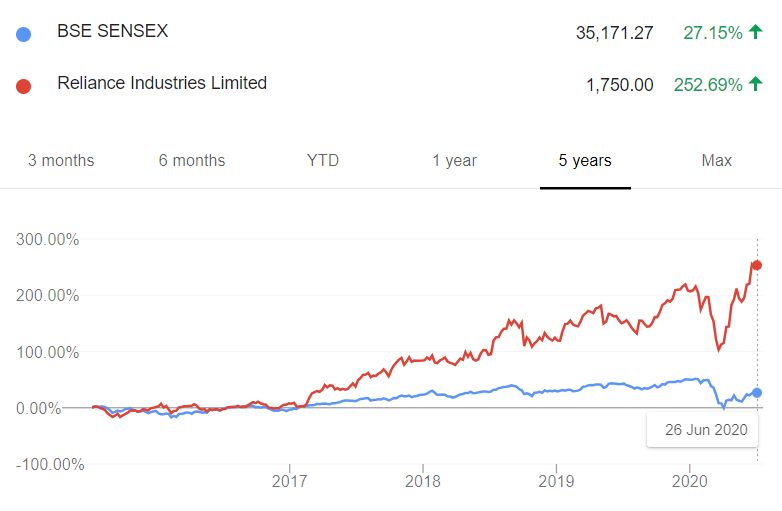Click the red Reliance Industries legend dot
Image resolution: width=782 pixels, height=511 pixels.
pyautogui.click(x=23, y=86)
